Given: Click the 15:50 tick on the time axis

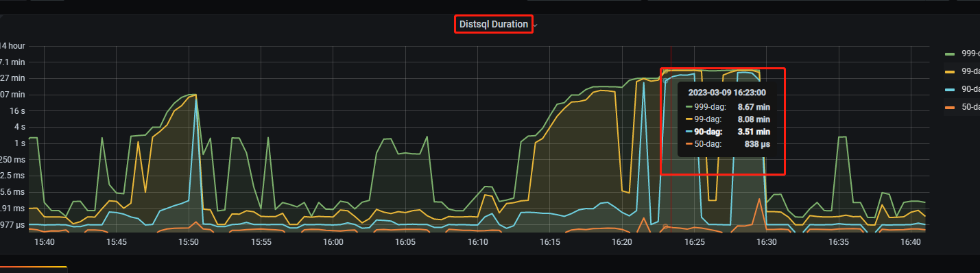Looking at the screenshot, I should [189, 242].
